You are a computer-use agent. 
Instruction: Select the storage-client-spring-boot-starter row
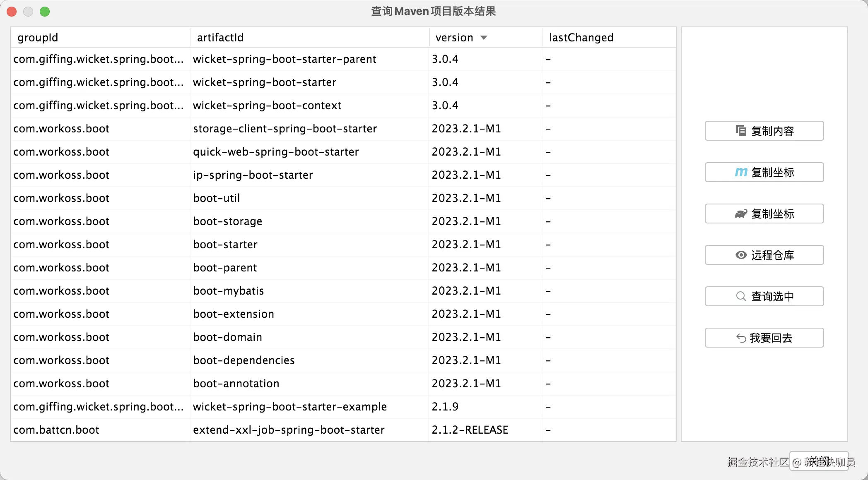tap(285, 128)
